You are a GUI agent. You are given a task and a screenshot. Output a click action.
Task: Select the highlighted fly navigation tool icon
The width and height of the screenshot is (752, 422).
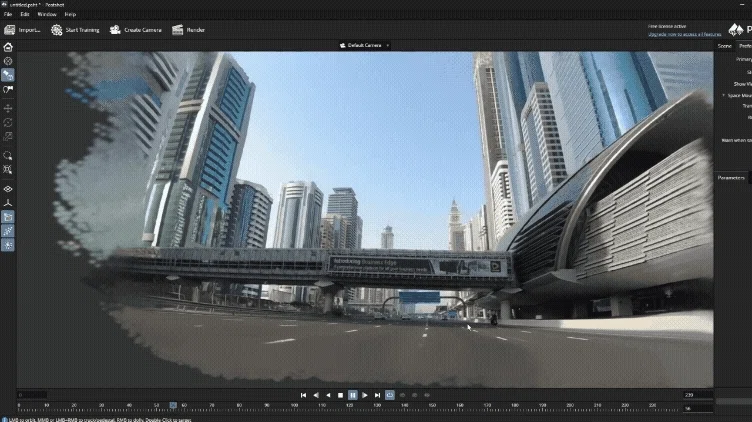click(x=8, y=75)
